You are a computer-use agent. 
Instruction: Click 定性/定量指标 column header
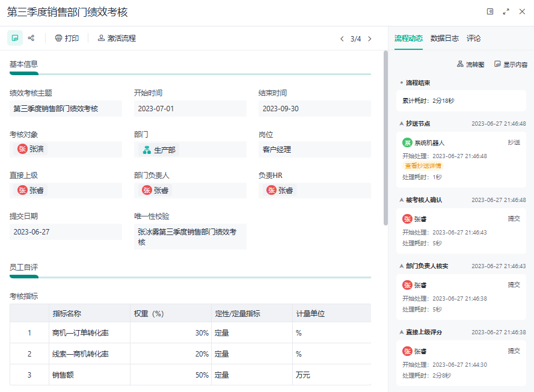tap(252, 313)
